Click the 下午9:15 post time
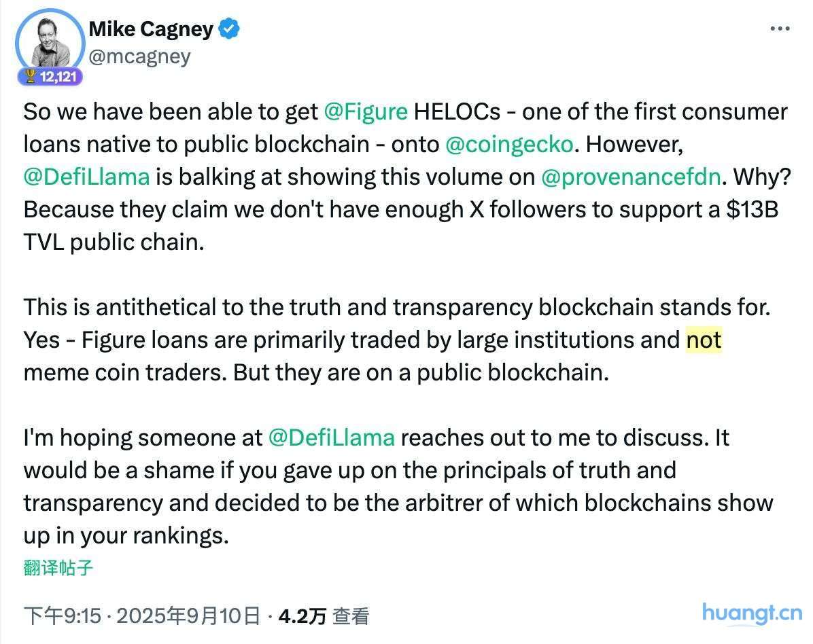Viewport: 813px width, 644px height. coord(63,616)
